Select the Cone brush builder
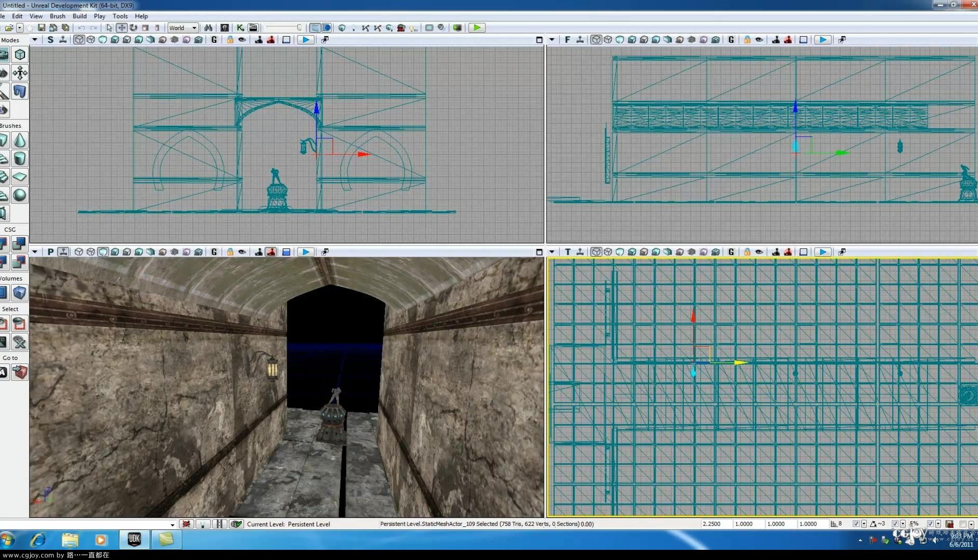Image resolution: width=978 pixels, height=560 pixels. pyautogui.click(x=20, y=140)
